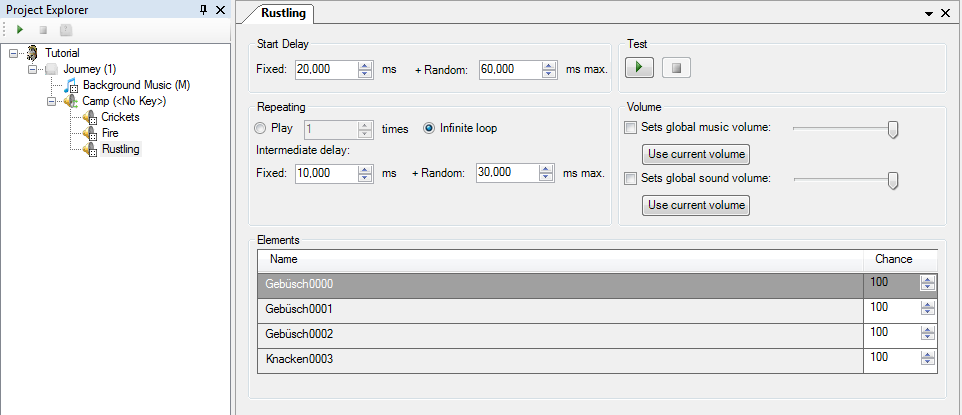The image size is (962, 415).
Task: Click the green Test play button
Action: tap(639, 68)
